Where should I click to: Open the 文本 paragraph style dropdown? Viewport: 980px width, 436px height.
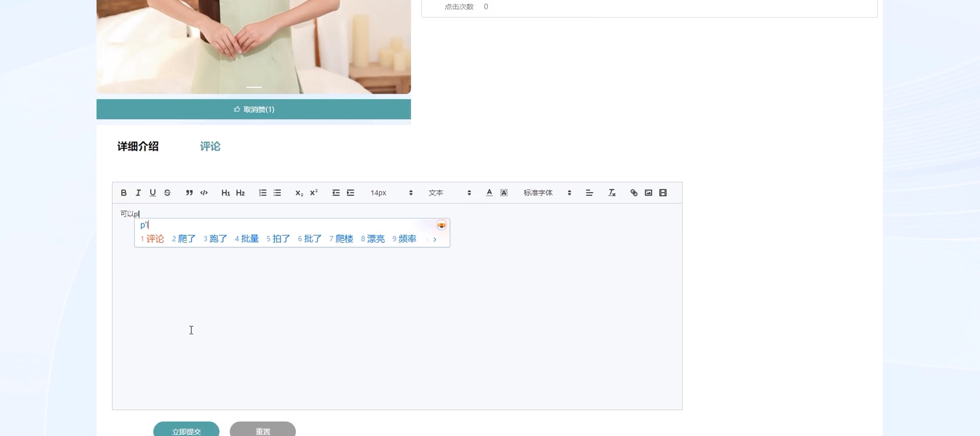(x=449, y=192)
